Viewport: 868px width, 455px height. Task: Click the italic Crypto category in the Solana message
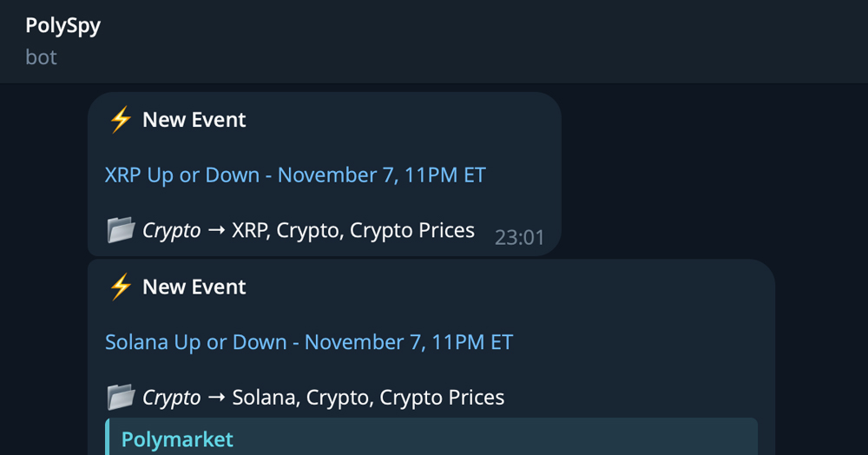point(171,399)
